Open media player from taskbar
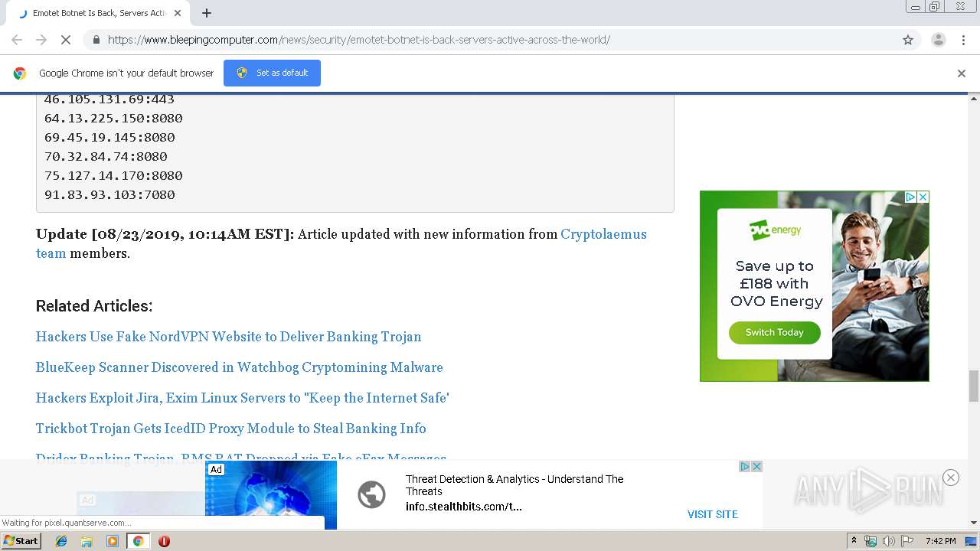 coord(113,541)
